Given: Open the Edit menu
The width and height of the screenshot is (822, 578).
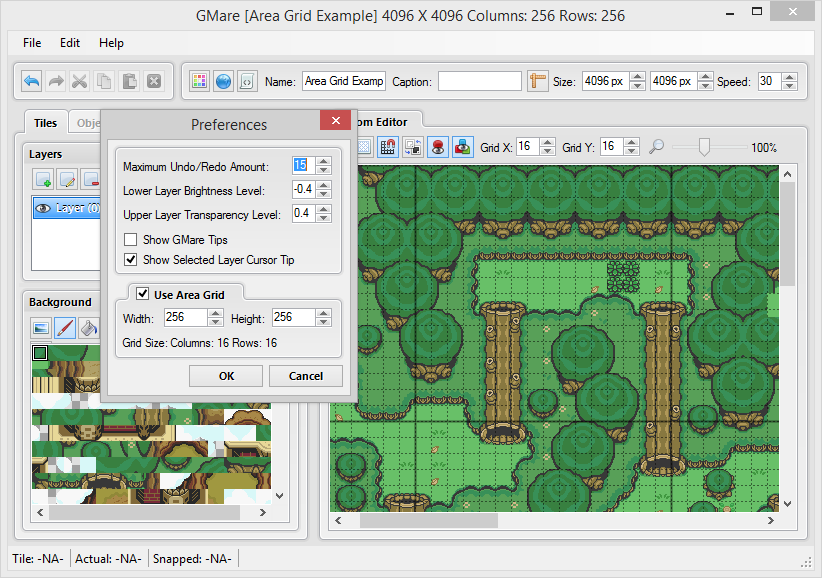Looking at the screenshot, I should point(70,43).
